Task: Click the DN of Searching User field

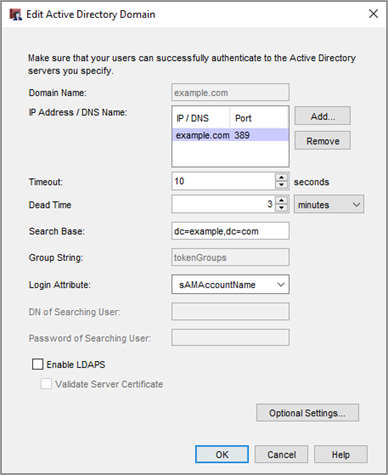Action: [x=230, y=312]
